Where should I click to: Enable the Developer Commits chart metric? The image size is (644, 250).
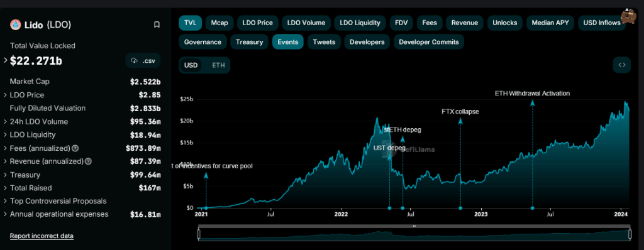coord(429,42)
